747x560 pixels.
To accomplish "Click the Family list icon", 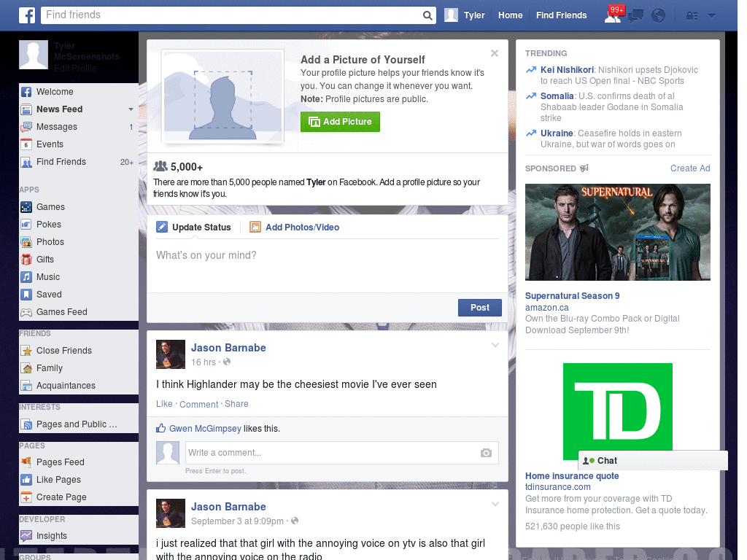I will pos(26,368).
